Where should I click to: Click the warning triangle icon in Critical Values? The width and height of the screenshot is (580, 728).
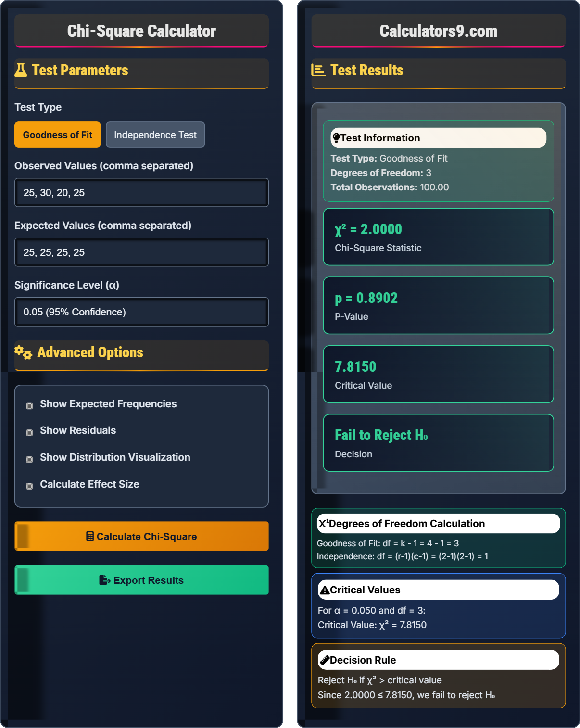coord(325,590)
